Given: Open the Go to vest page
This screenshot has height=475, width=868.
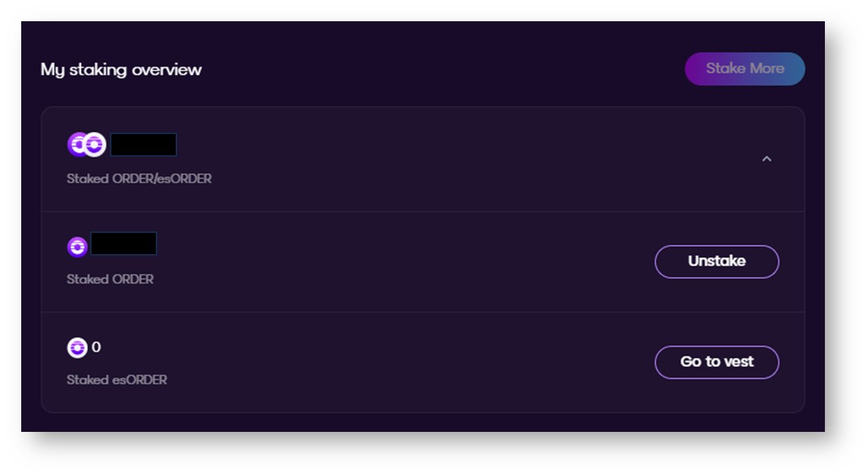Looking at the screenshot, I should coord(717,362).
